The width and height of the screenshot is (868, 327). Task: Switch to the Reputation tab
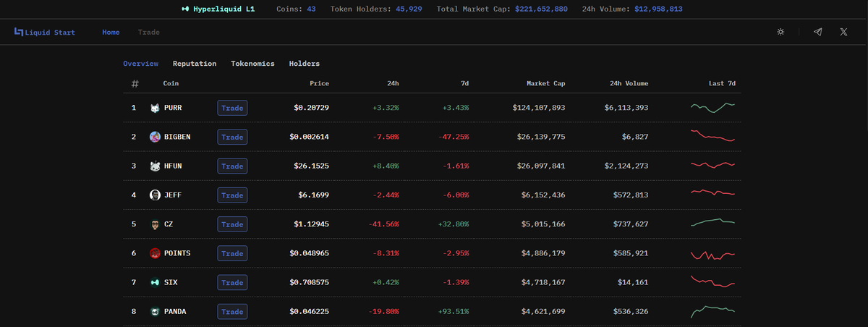(x=195, y=64)
